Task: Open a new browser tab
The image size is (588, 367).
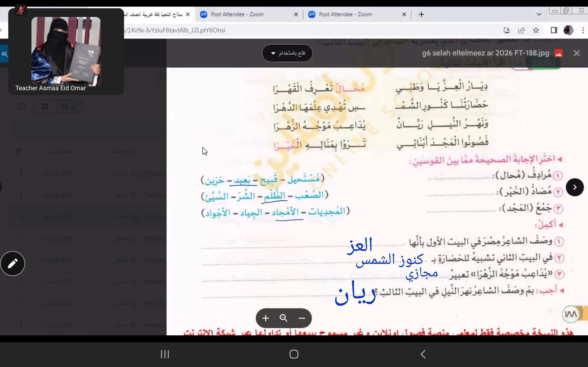Action: coord(421,14)
